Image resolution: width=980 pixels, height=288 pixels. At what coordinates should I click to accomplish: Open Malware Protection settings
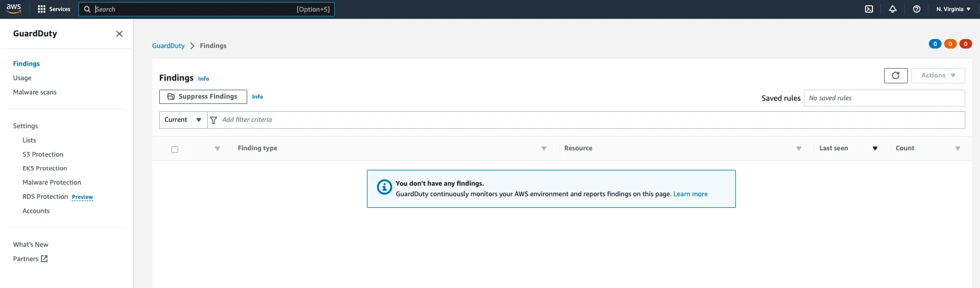[x=52, y=183]
